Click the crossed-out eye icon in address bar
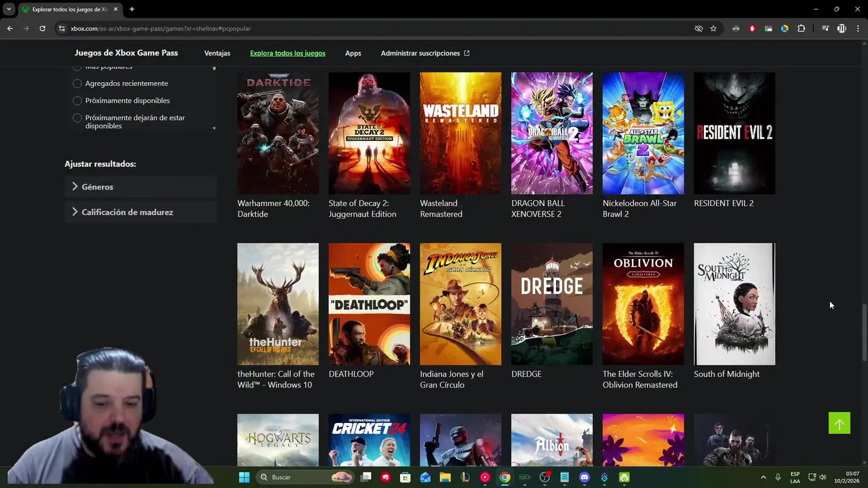This screenshot has height=488, width=868. coord(698,28)
